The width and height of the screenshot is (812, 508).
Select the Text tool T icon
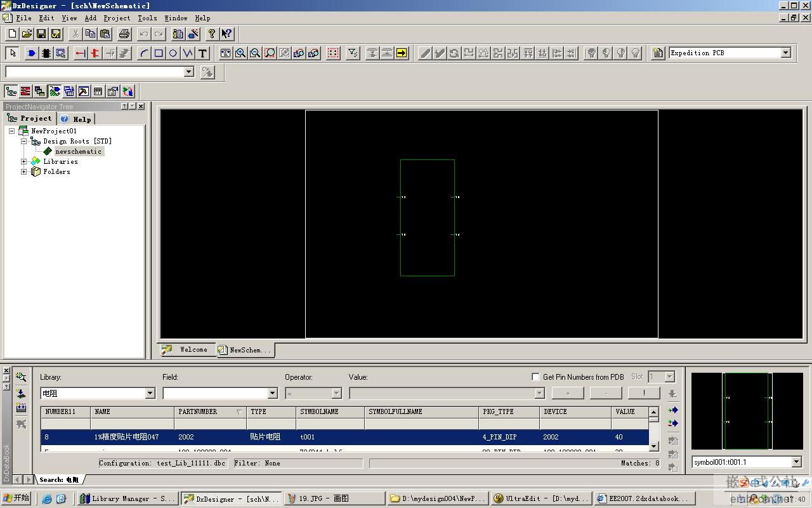(202, 53)
